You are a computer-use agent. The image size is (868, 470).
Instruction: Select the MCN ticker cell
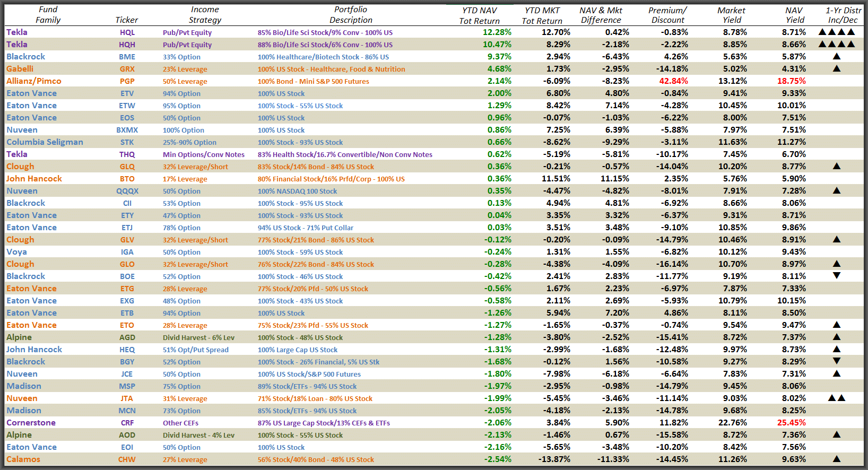pos(127,411)
